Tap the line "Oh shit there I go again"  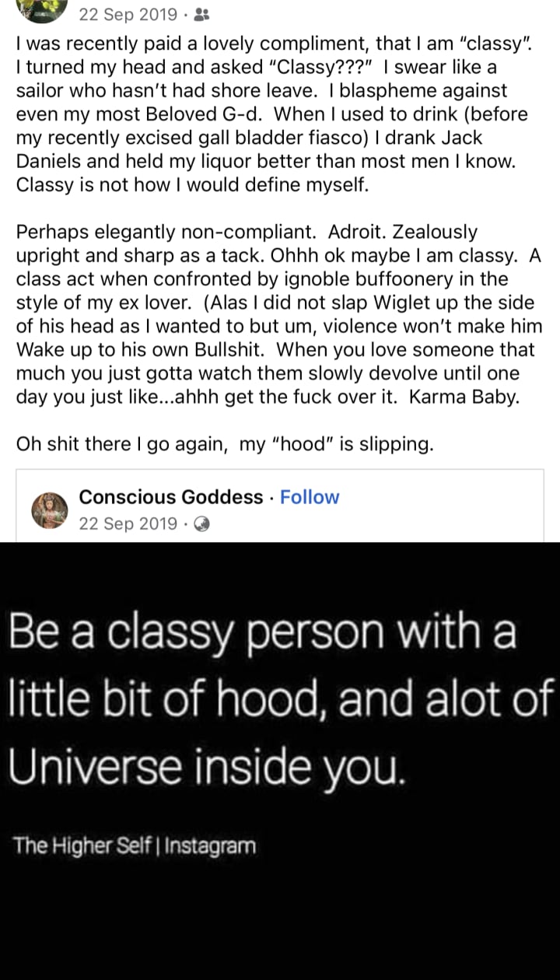(224, 444)
